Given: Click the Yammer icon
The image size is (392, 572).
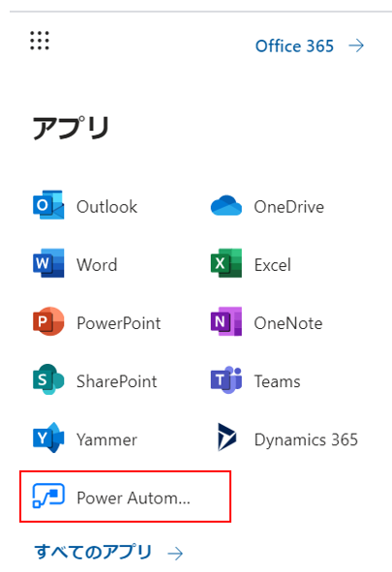Looking at the screenshot, I should [x=48, y=437].
